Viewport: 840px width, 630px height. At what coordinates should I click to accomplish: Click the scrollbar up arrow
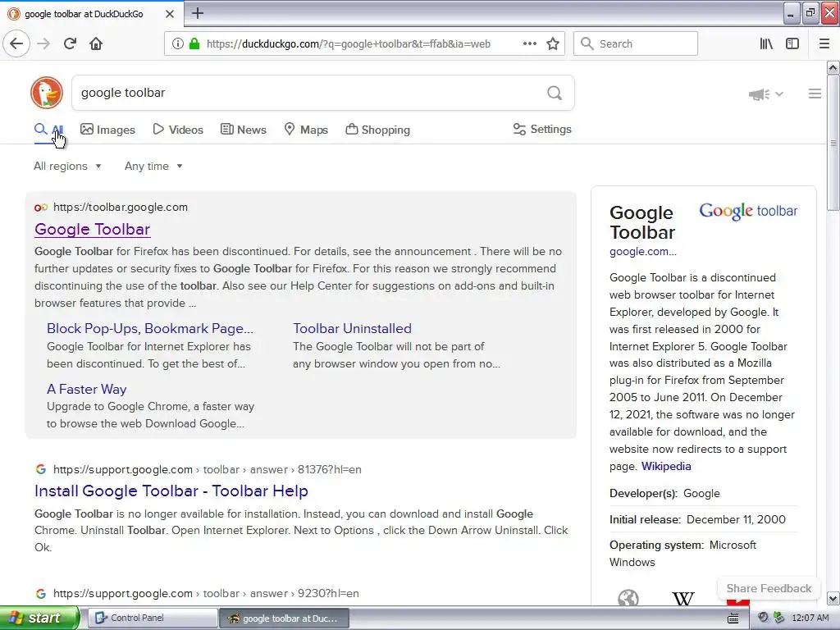pyautogui.click(x=833, y=67)
